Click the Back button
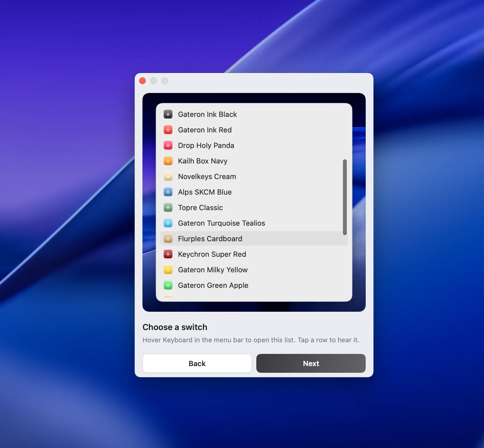484x448 pixels. tap(197, 363)
